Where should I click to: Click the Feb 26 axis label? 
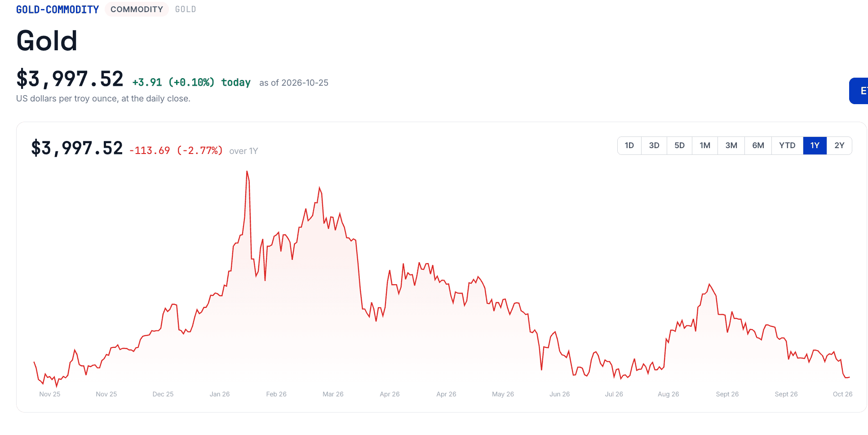coord(276,394)
